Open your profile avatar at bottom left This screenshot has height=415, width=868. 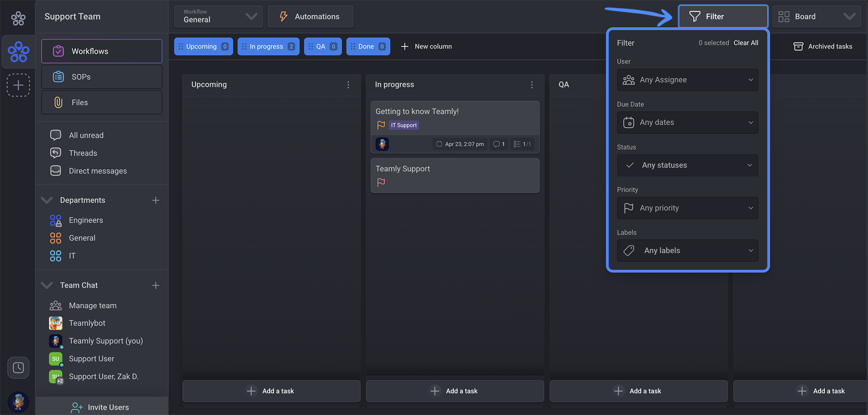point(18,402)
